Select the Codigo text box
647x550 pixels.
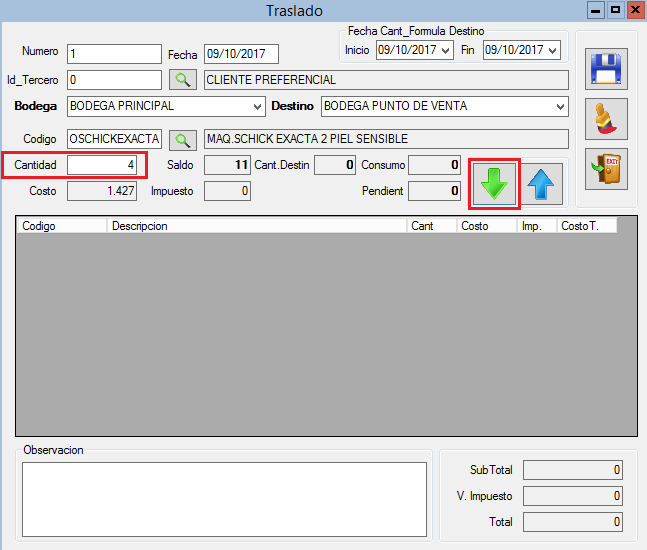coord(114,139)
